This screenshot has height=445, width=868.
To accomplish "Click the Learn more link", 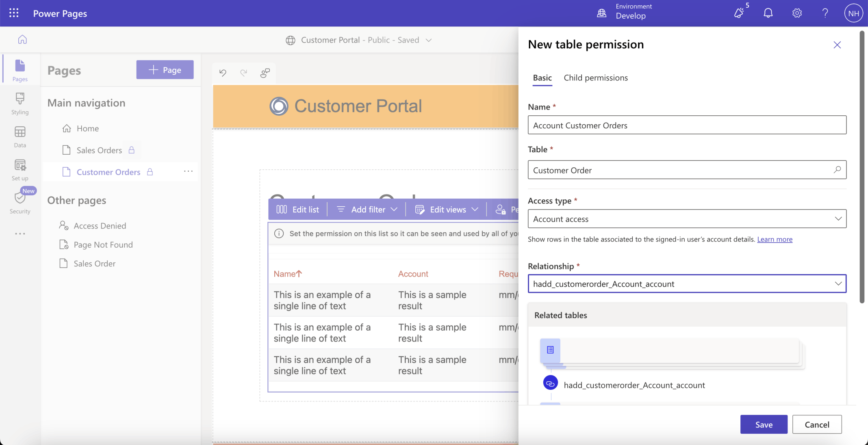I will click(x=775, y=239).
